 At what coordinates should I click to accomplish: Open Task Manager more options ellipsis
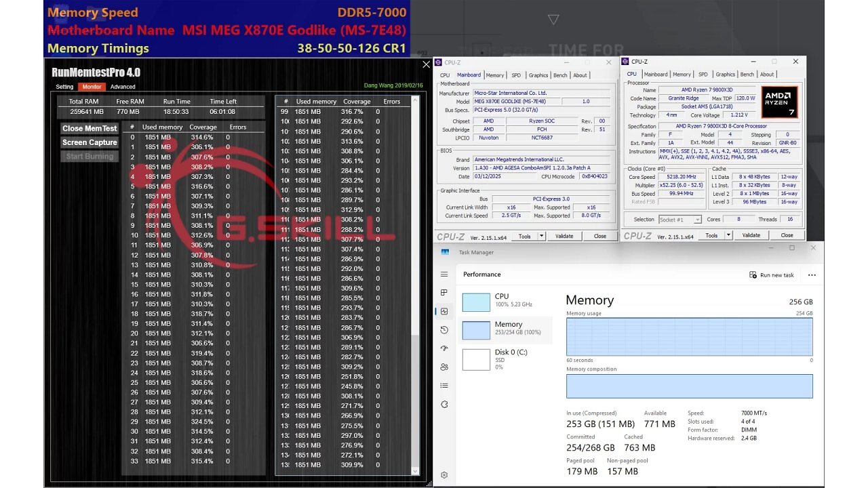click(x=812, y=275)
